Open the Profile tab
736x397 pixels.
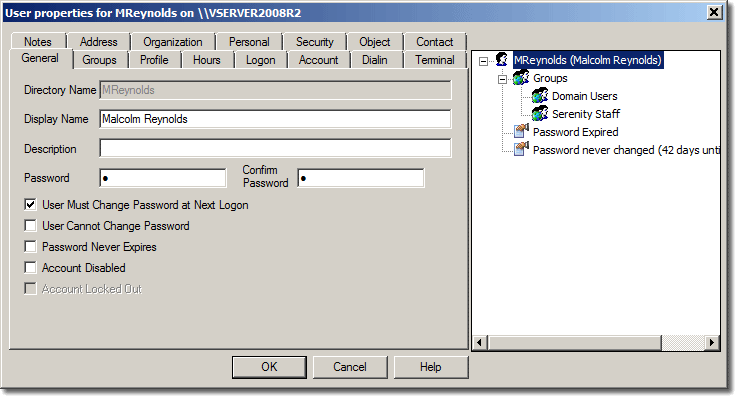[154, 60]
